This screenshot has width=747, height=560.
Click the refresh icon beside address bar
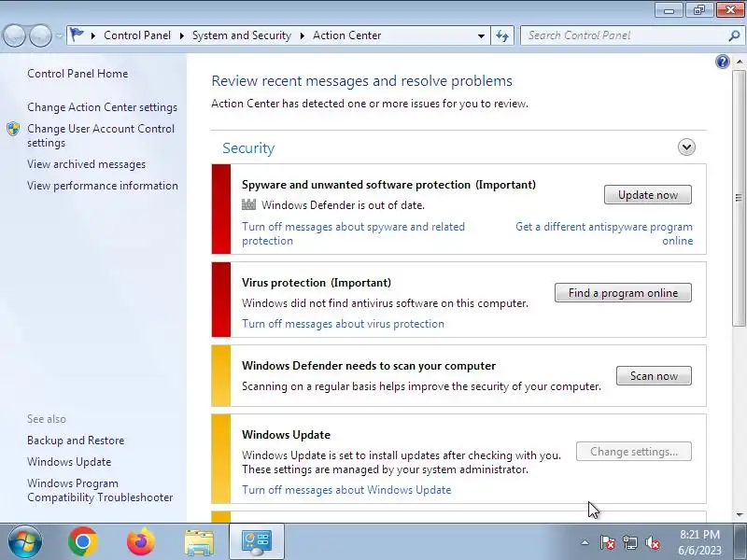[502, 35]
